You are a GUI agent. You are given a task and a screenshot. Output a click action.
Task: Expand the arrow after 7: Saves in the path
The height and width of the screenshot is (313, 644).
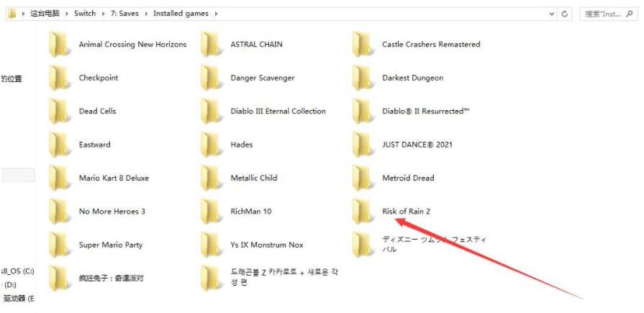tap(147, 14)
